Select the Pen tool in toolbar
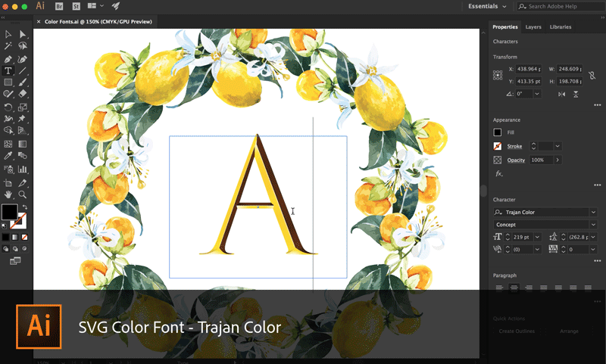 pyautogui.click(x=8, y=58)
